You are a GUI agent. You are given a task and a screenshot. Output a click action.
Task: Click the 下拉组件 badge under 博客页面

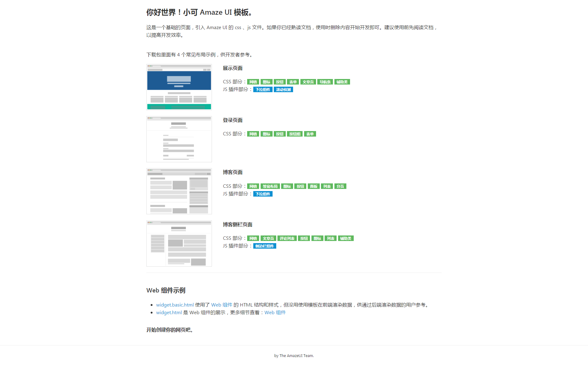point(263,194)
